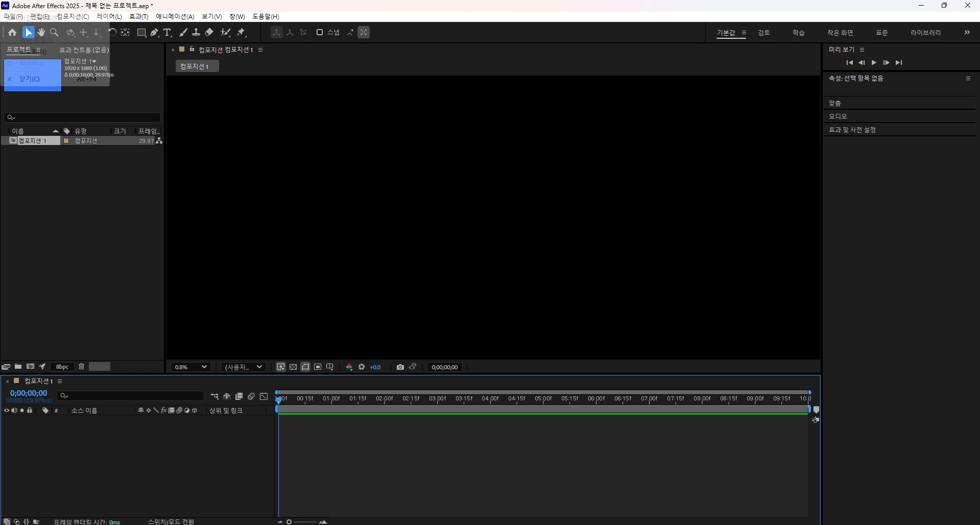Click the +0.0 exposure value

pos(375,367)
